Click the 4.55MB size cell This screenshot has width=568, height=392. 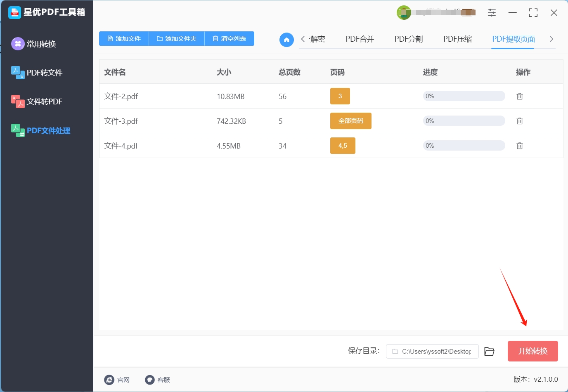coord(229,146)
